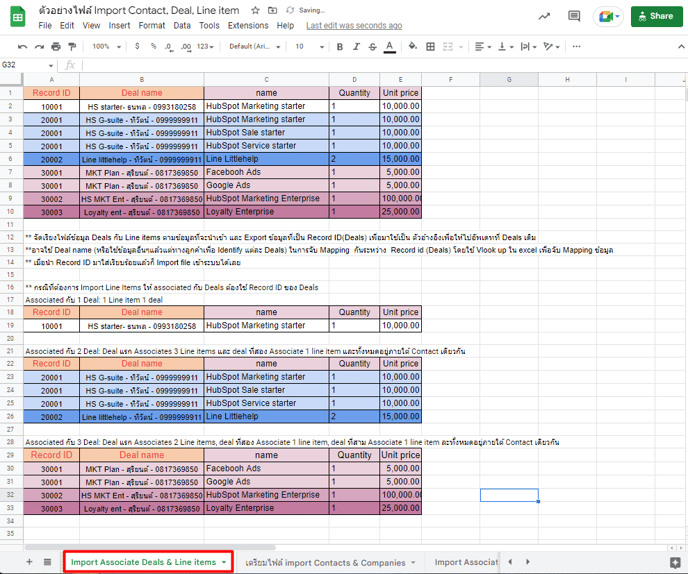The image size is (688, 574).
Task: Format as currency with dollar icon
Action: (x=137, y=46)
